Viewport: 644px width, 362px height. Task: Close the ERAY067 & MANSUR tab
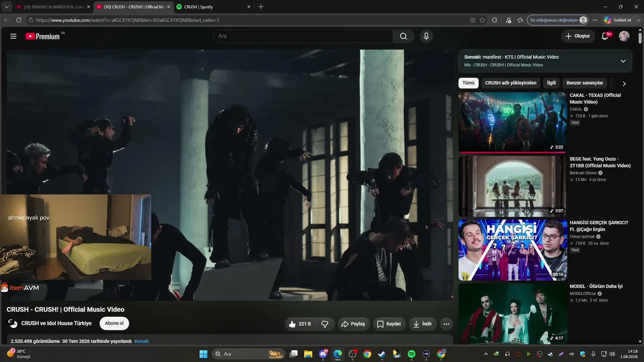point(88,7)
